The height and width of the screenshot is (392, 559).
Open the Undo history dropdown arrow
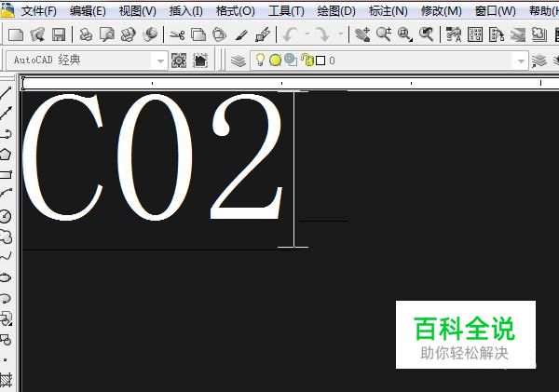pyautogui.click(x=307, y=34)
